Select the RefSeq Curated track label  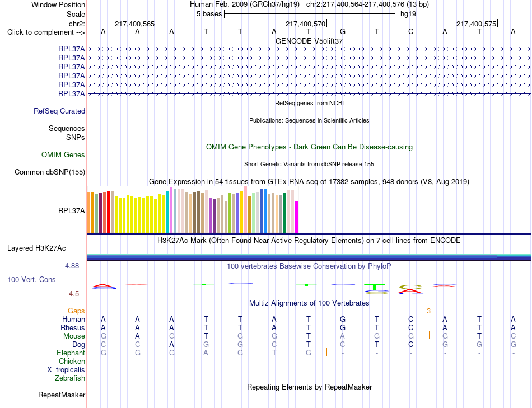[x=59, y=111]
